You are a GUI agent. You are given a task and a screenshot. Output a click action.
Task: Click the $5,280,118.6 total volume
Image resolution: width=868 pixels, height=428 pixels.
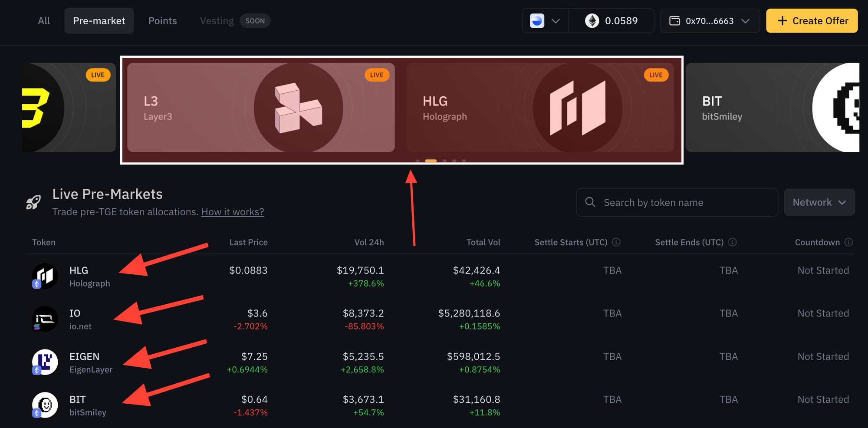pyautogui.click(x=469, y=313)
